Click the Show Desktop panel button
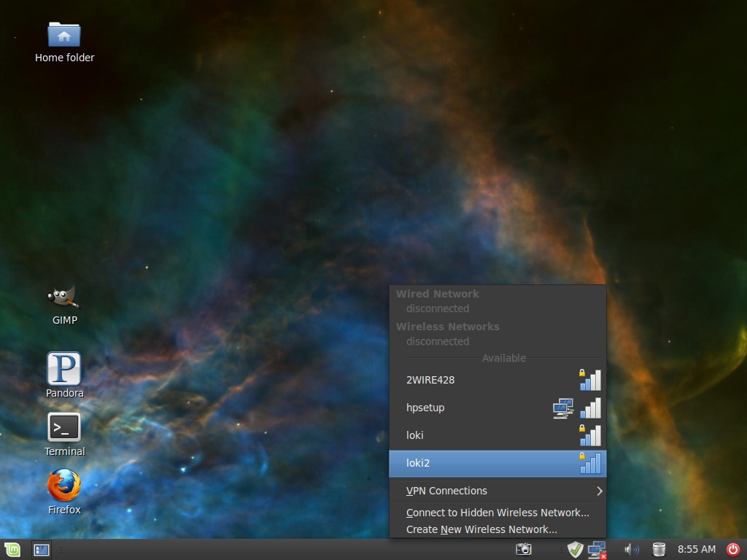 point(42,550)
